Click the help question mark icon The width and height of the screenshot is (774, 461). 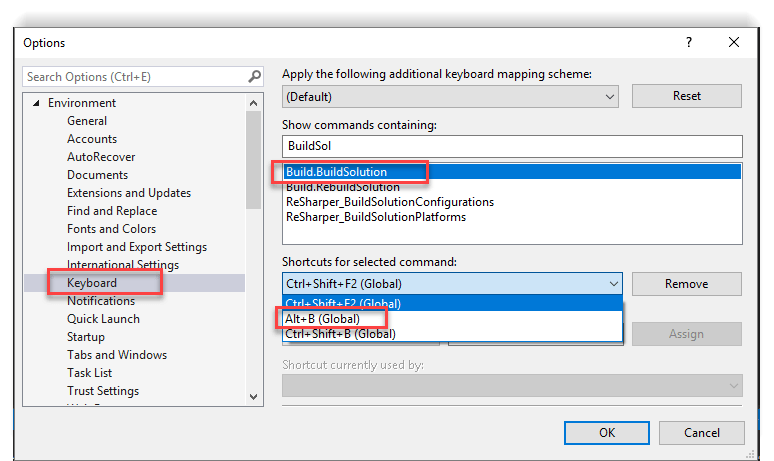coord(688,42)
